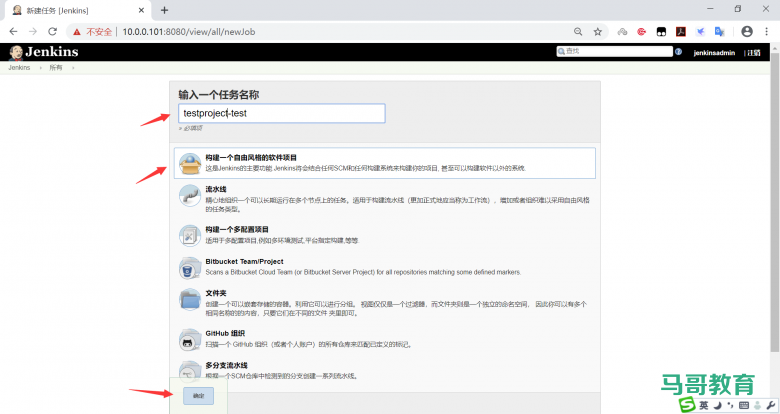780x414 pixels.
Task: Click the red circular extension icon
Action: [642, 31]
